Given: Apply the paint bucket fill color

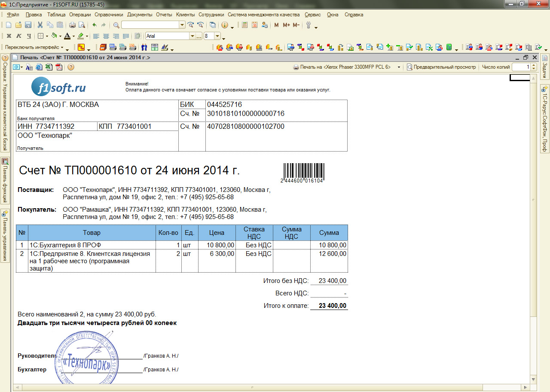Looking at the screenshot, I should coord(54,36).
